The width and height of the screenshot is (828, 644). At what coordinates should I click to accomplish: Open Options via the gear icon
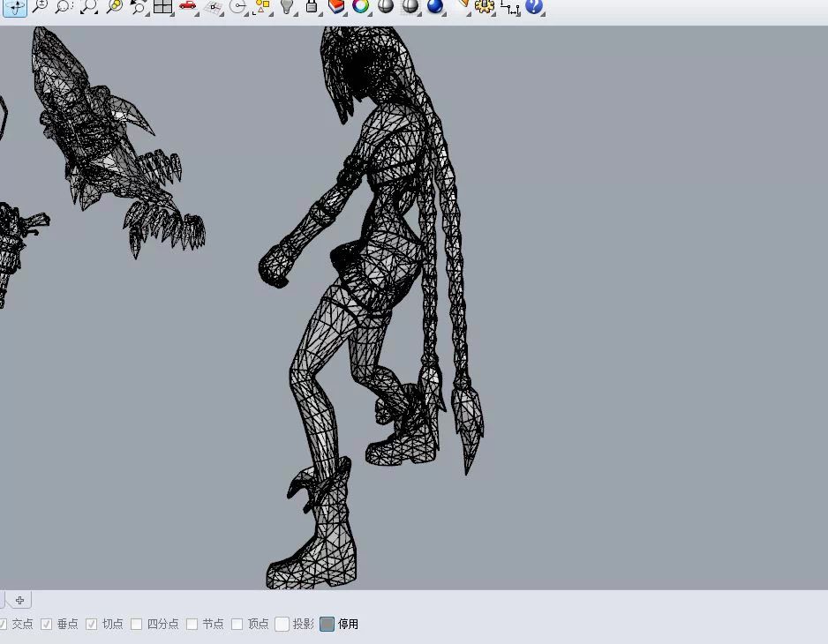(485, 6)
